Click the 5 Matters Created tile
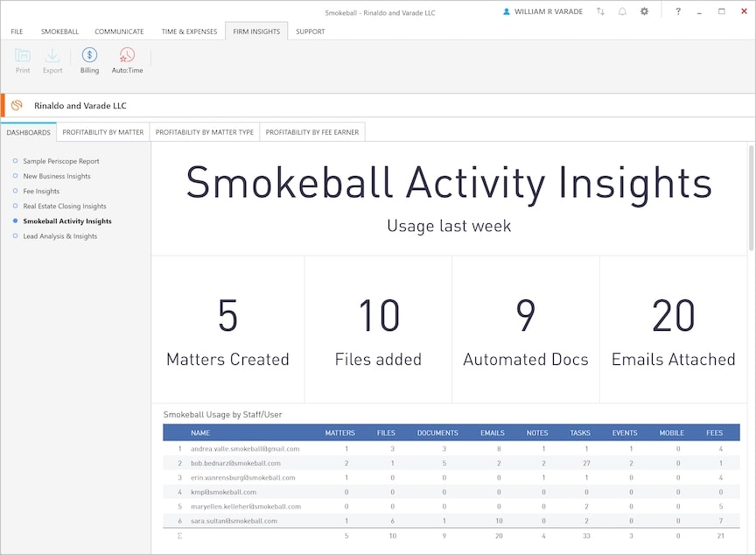The image size is (756, 555). pyautogui.click(x=228, y=329)
